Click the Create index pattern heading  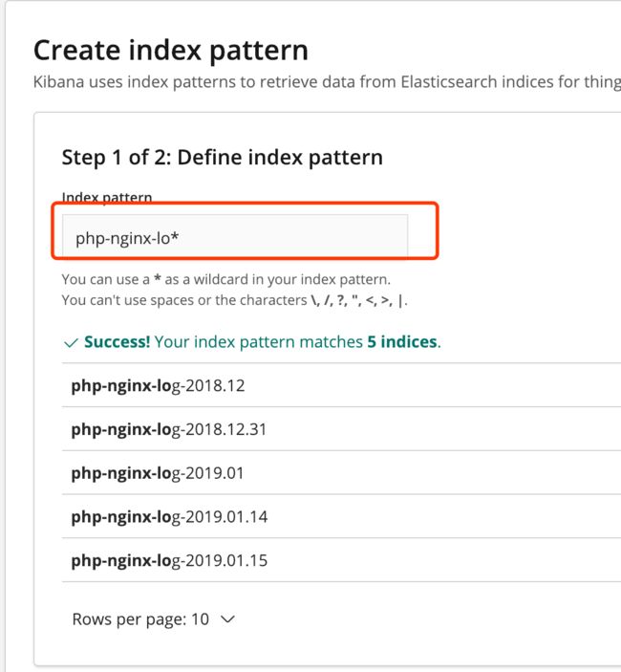click(171, 51)
